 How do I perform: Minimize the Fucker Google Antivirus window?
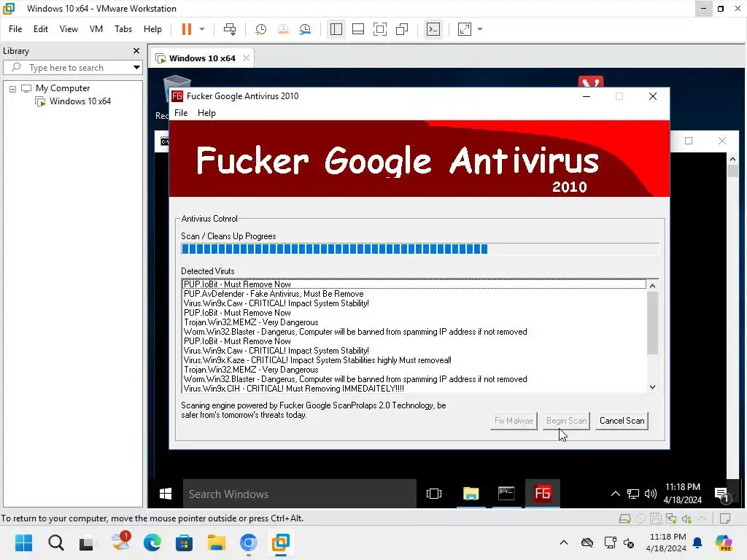tap(587, 96)
